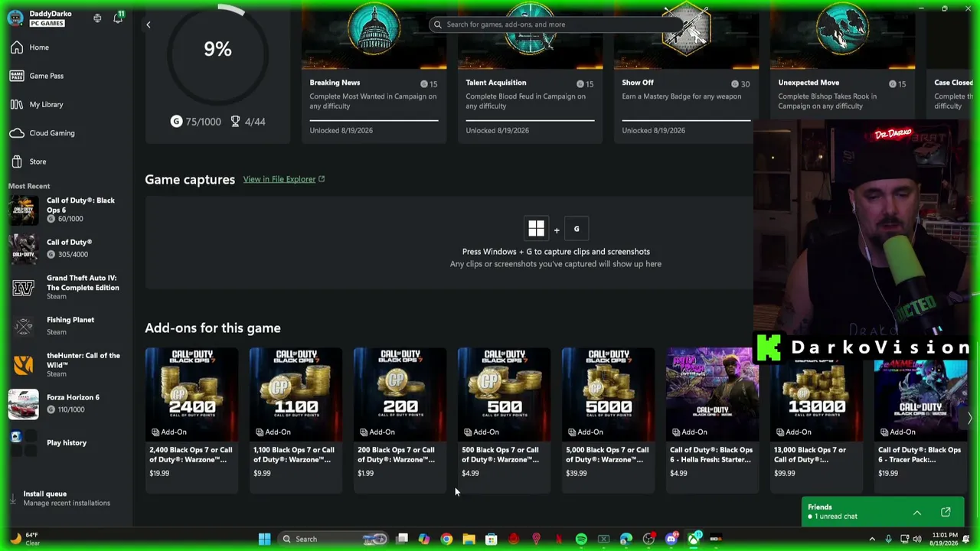
Task: Click the microphone tray icon
Action: pos(888,539)
